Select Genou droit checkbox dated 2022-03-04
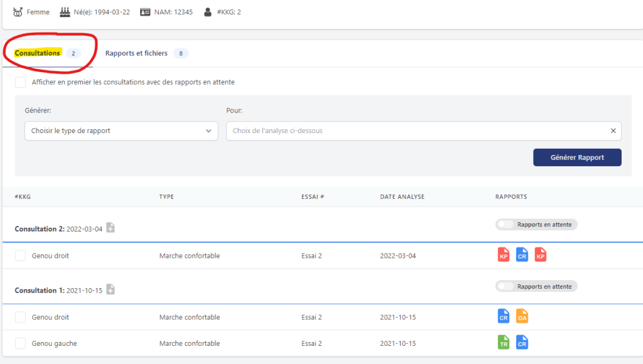 pos(21,255)
